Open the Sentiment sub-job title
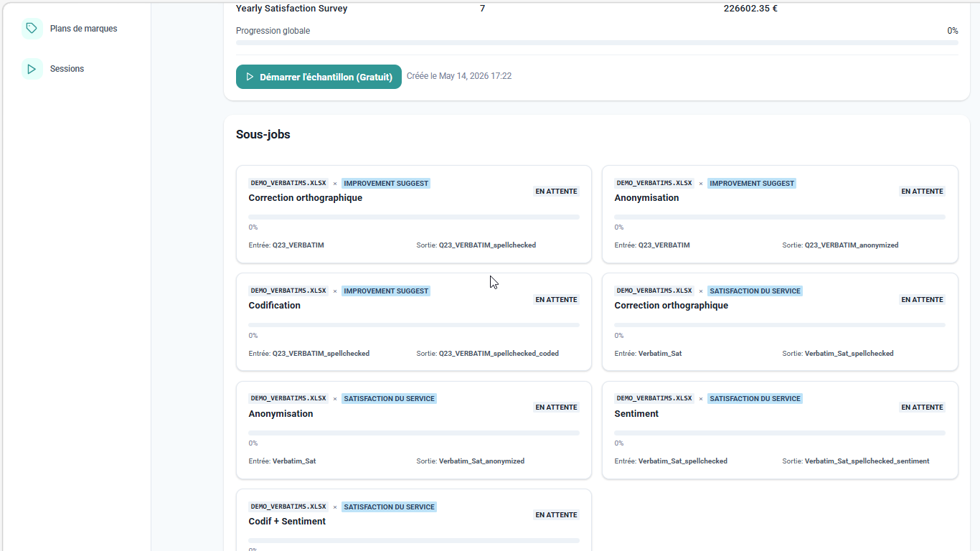This screenshot has width=980, height=551. pos(636,414)
